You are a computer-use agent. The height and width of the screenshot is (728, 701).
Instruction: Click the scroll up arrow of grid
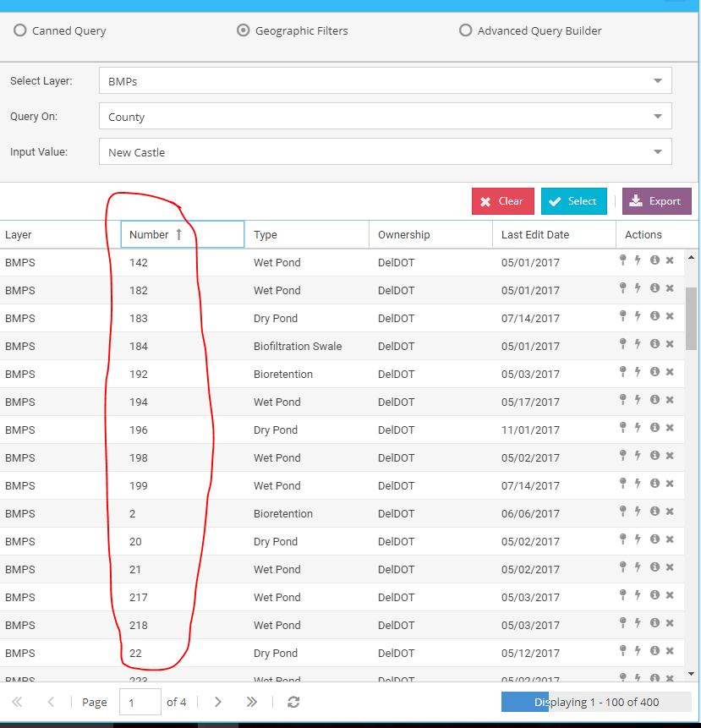[691, 257]
